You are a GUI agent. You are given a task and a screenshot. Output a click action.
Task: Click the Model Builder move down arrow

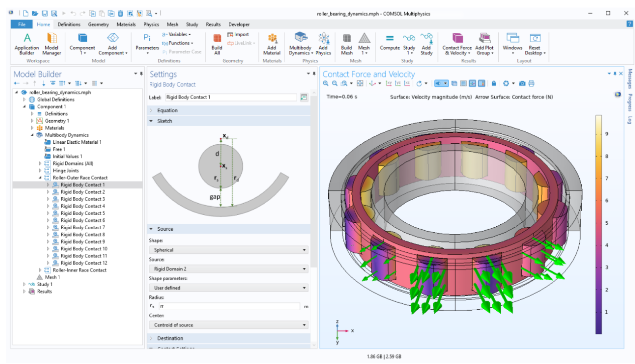pyautogui.click(x=44, y=83)
